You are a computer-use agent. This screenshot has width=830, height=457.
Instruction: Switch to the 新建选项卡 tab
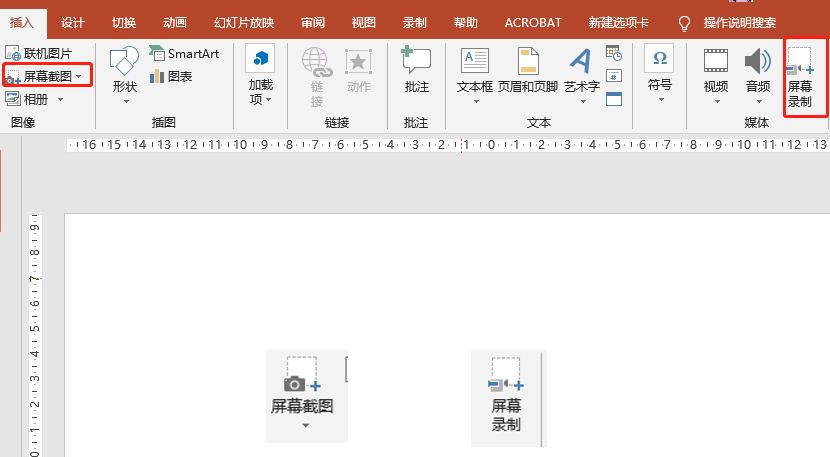(619, 23)
